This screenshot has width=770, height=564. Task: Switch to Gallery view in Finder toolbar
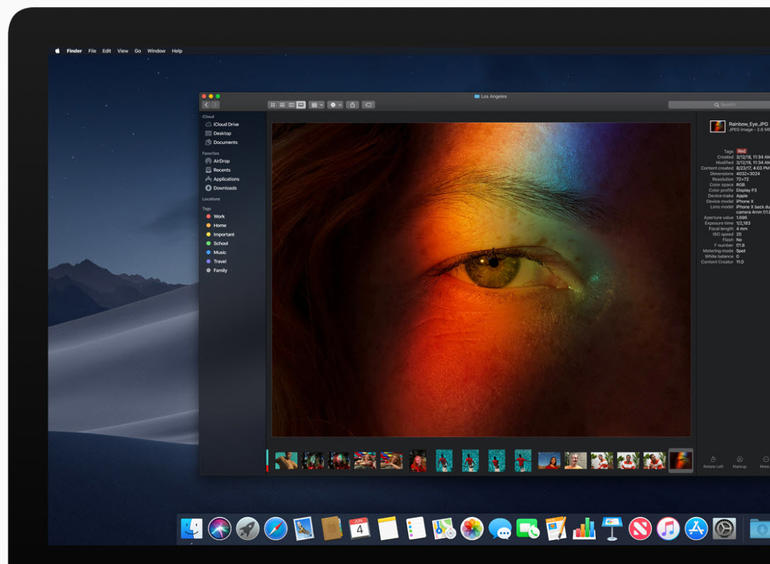(x=301, y=105)
